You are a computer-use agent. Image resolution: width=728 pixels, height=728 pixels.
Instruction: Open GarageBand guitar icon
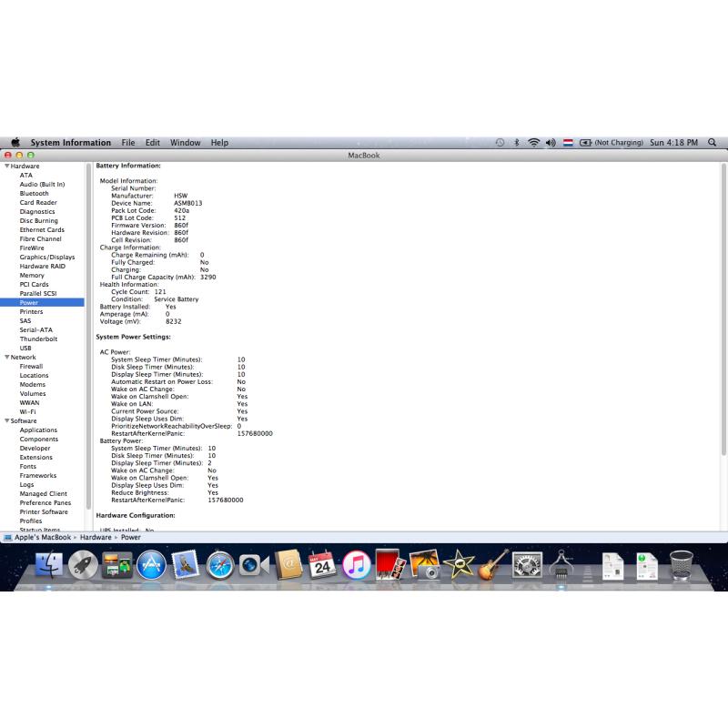pyautogui.click(x=493, y=564)
